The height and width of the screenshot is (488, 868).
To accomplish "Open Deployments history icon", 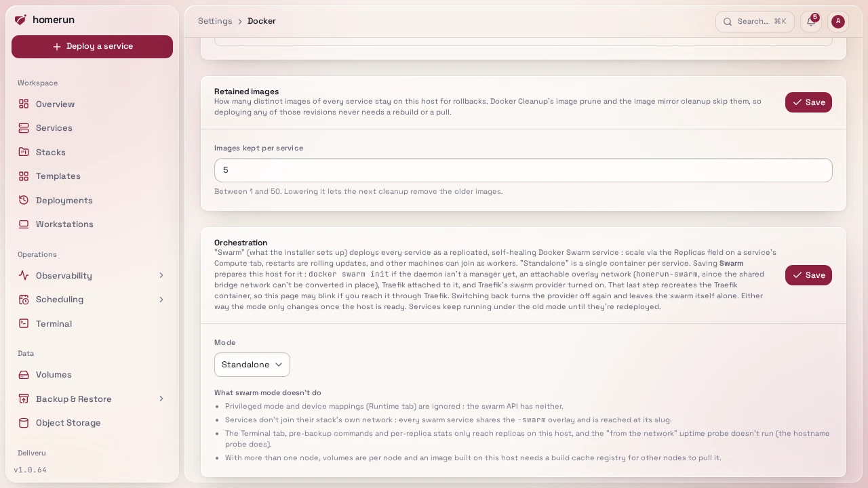I will (x=24, y=200).
